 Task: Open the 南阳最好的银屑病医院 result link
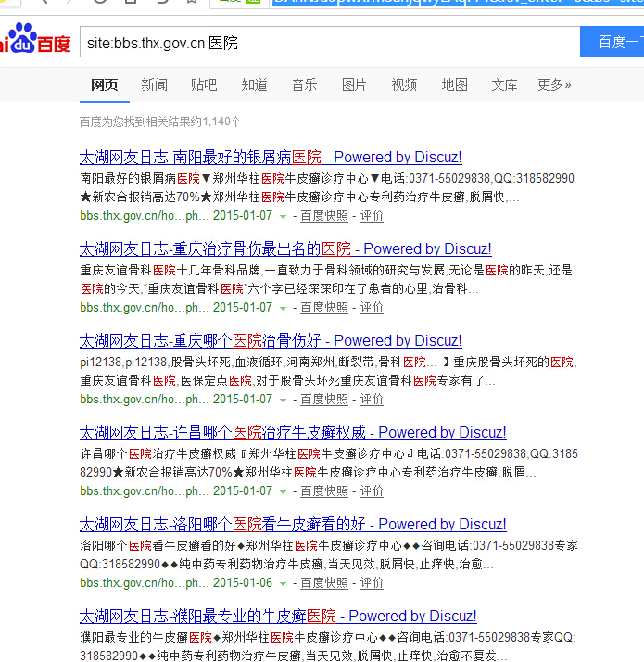271,157
